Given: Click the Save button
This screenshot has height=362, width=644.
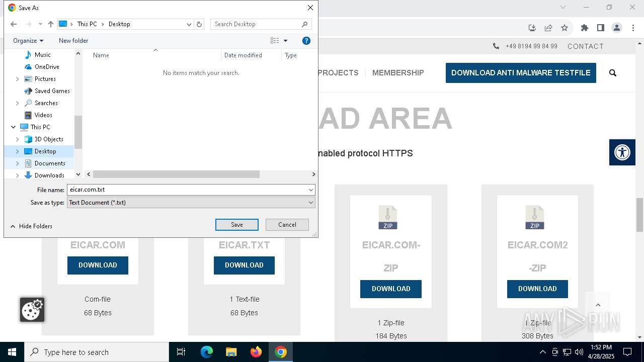Looking at the screenshot, I should click(x=237, y=225).
